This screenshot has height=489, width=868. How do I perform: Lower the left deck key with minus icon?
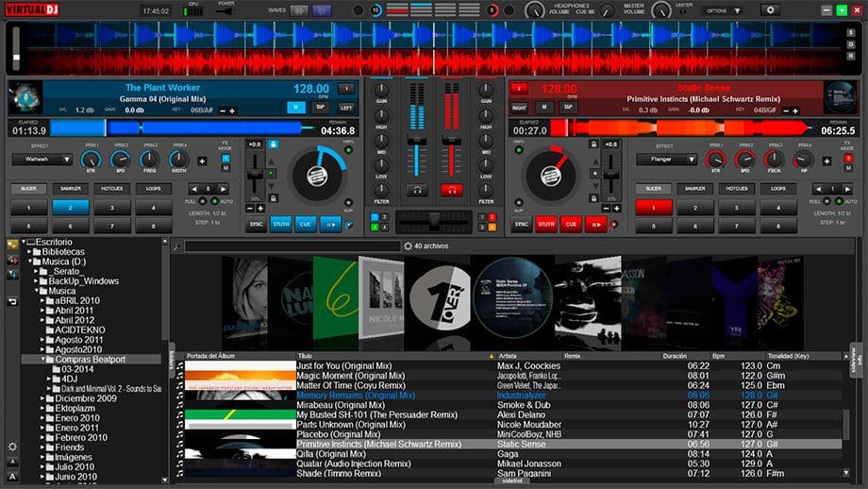223,110
